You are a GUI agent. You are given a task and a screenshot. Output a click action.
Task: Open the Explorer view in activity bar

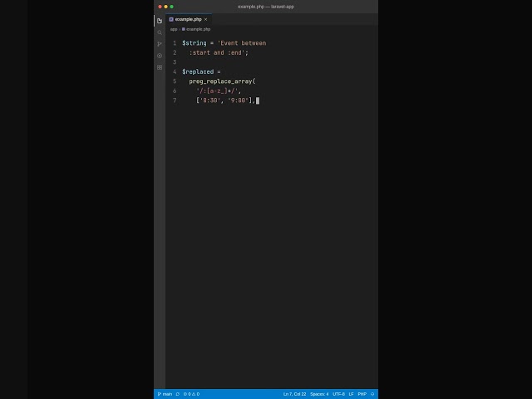click(160, 21)
